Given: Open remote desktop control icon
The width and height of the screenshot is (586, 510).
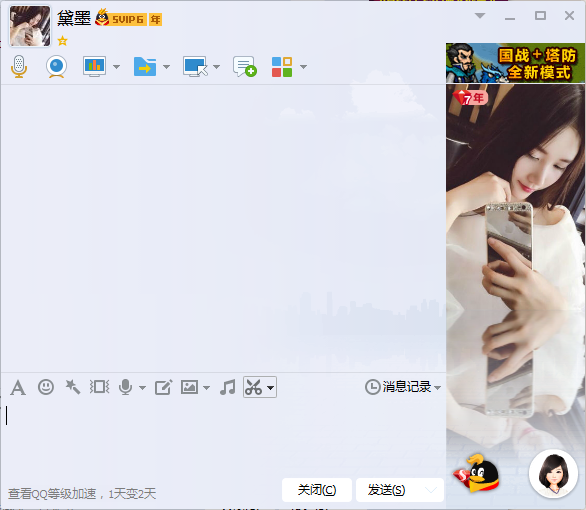Looking at the screenshot, I should pyautogui.click(x=195, y=67).
